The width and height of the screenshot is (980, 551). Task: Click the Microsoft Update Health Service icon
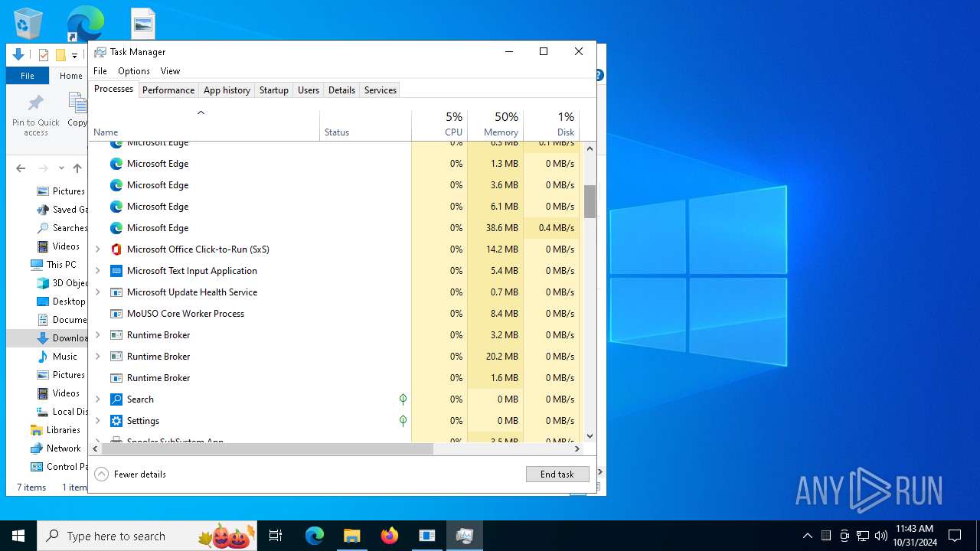[116, 292]
